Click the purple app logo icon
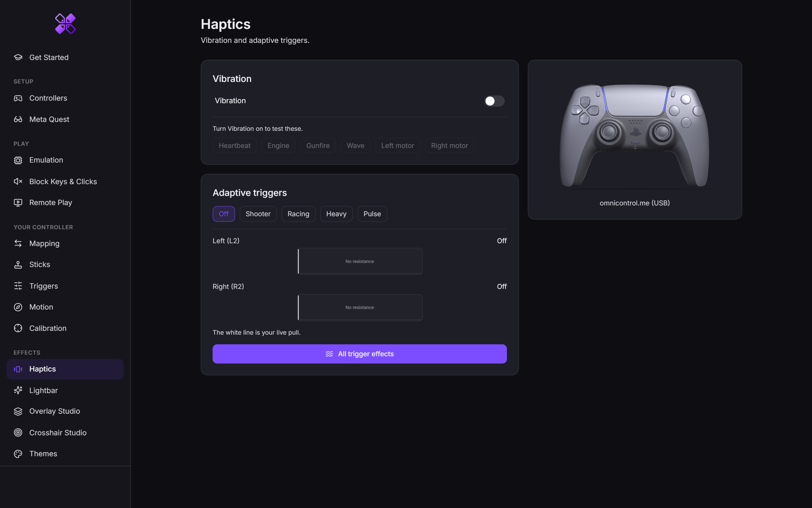This screenshot has height=508, width=812. pyautogui.click(x=65, y=23)
